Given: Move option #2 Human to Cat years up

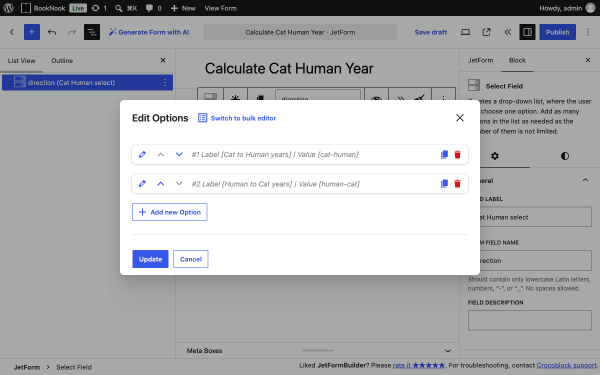Looking at the screenshot, I should click(x=161, y=184).
